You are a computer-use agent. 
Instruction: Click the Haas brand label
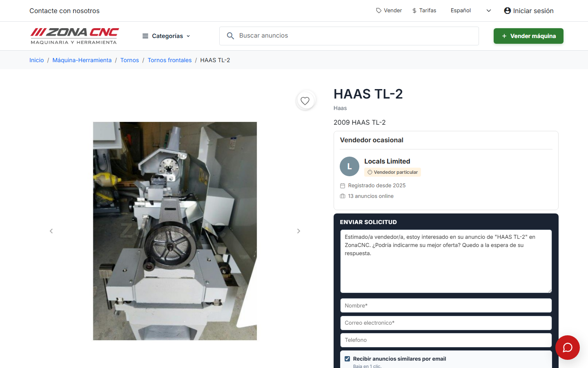pyautogui.click(x=340, y=108)
